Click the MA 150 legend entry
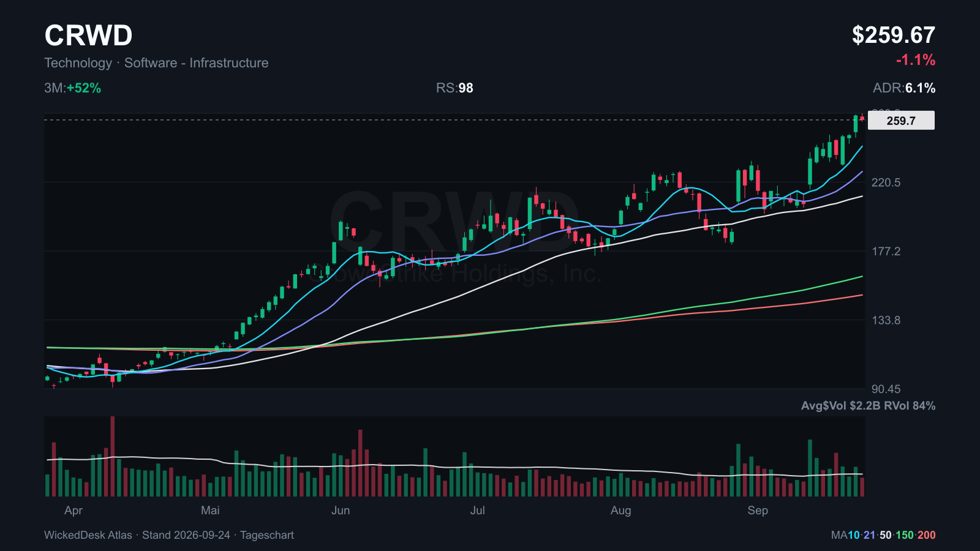 point(905,535)
